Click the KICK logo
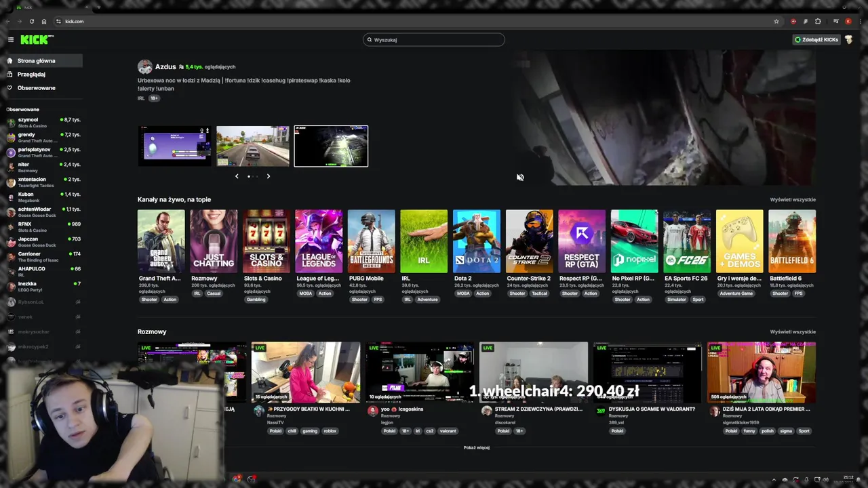The width and height of the screenshot is (868, 488). [x=35, y=40]
